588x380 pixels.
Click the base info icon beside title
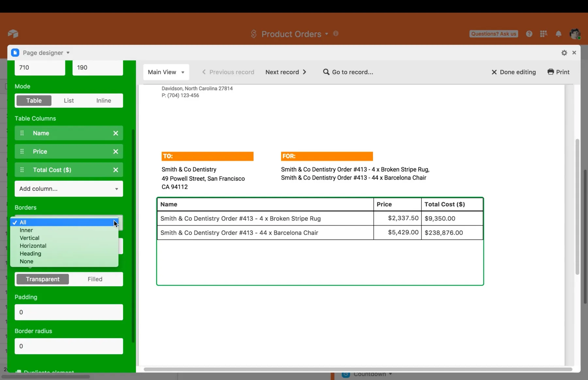[336, 33]
